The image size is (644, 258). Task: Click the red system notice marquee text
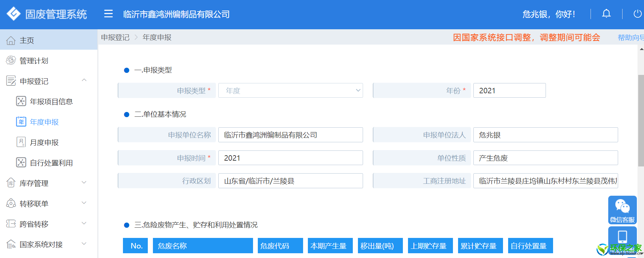[527, 37]
